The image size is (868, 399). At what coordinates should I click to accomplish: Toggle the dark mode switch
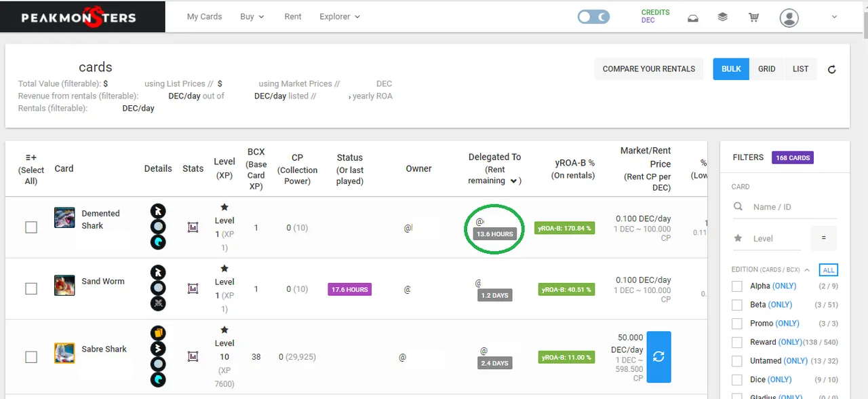pyautogui.click(x=593, y=17)
